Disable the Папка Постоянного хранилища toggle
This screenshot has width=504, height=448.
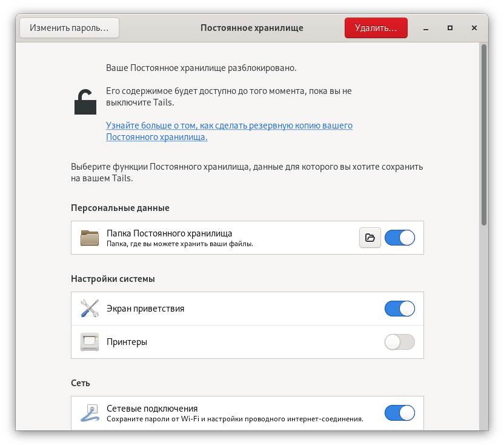coord(399,238)
